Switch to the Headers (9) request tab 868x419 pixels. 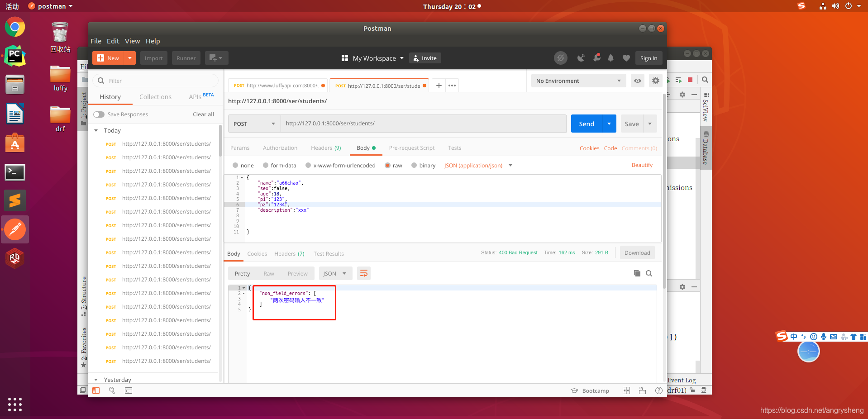326,148
